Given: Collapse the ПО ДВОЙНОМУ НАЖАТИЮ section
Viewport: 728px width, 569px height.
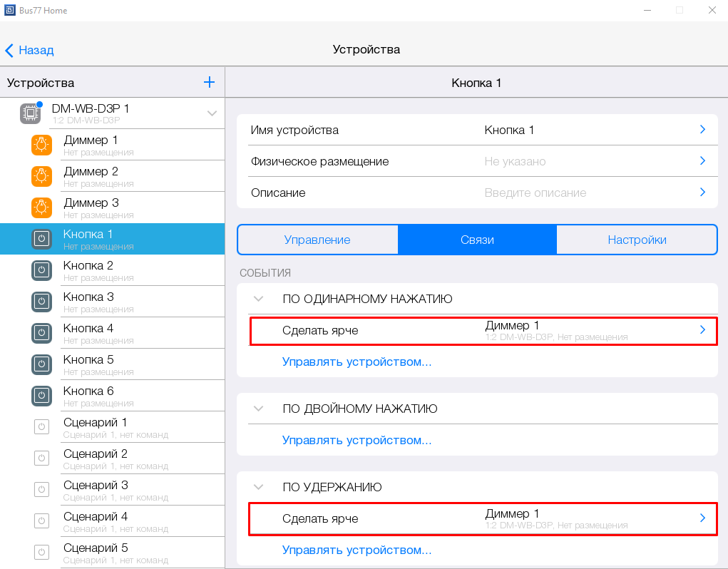Looking at the screenshot, I should [259, 409].
